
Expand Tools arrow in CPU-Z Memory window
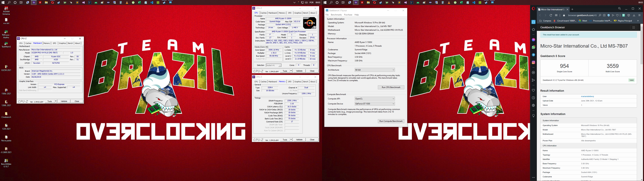pyautogui.click(x=291, y=139)
